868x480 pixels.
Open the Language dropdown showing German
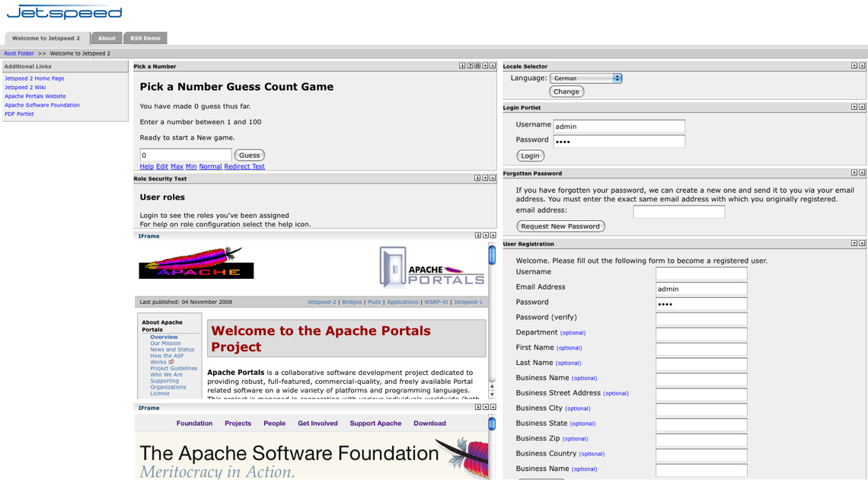(586, 78)
